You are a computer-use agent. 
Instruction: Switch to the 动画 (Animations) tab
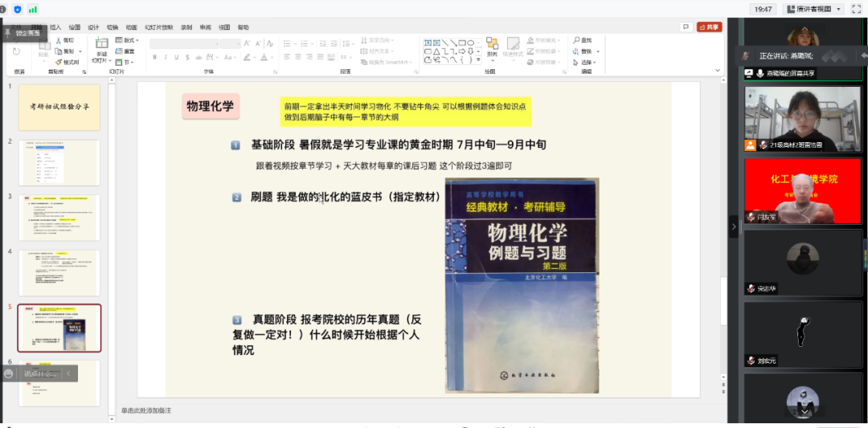point(131,26)
